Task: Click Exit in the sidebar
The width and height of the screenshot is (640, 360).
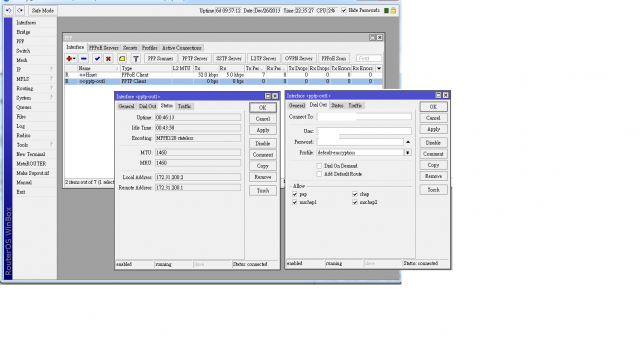Action: click(x=20, y=192)
